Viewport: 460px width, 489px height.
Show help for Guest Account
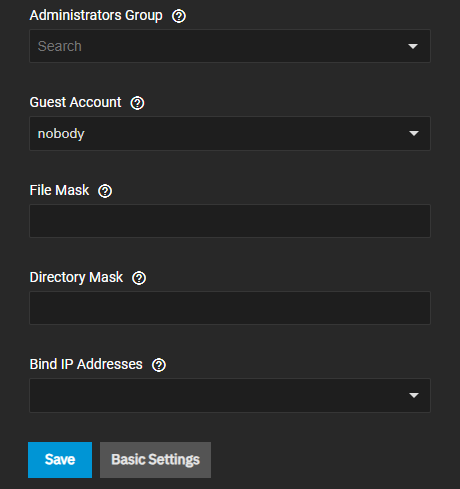click(x=137, y=103)
